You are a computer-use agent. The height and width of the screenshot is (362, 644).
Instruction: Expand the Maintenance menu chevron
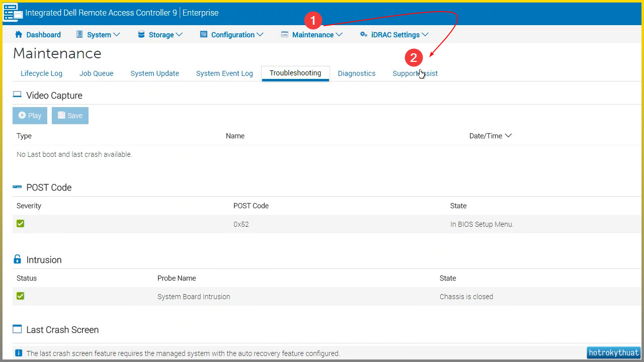pyautogui.click(x=339, y=35)
